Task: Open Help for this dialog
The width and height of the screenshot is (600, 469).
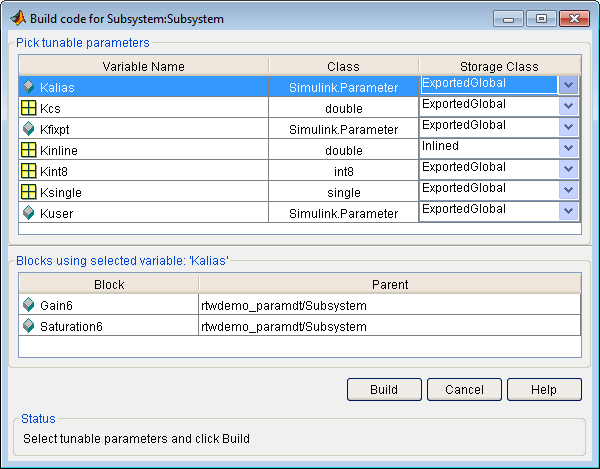Action: coord(544,389)
